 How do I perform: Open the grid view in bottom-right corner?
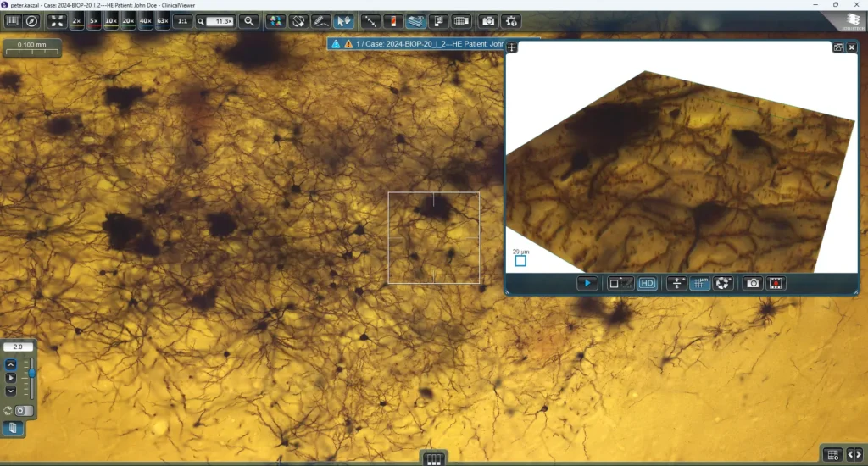click(833, 455)
